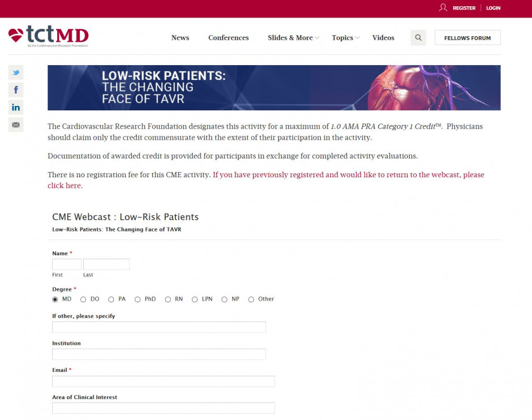
Task: Share page on Twitter
Action: point(16,72)
